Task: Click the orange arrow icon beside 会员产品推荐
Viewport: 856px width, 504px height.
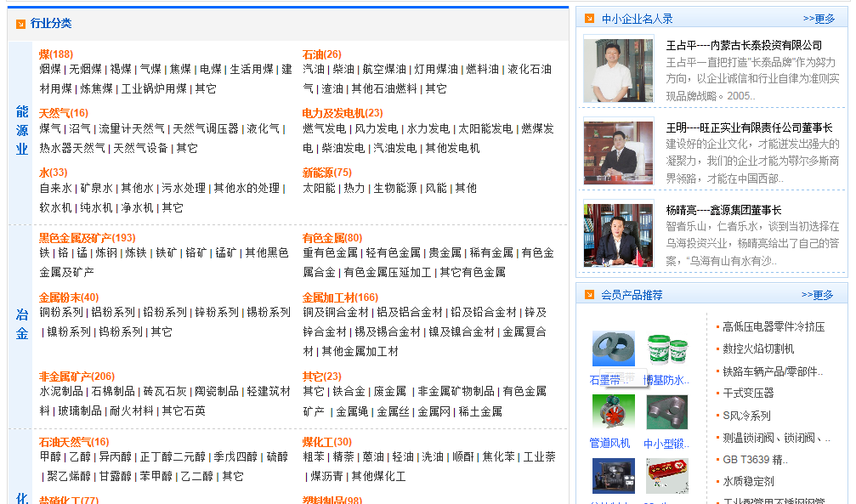Action: [589, 295]
